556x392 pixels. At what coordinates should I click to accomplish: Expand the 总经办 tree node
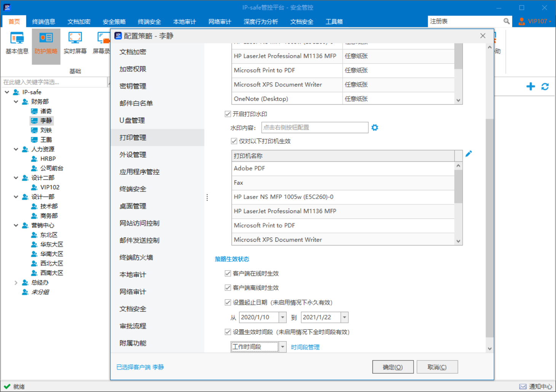pos(16,282)
